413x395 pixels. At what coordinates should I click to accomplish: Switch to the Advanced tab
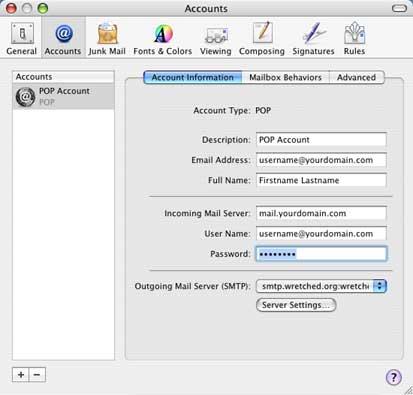click(356, 77)
